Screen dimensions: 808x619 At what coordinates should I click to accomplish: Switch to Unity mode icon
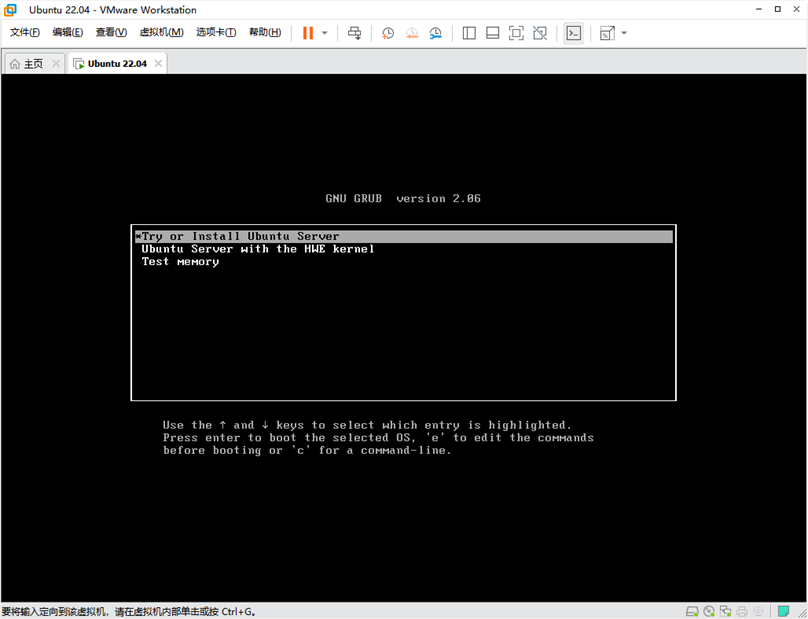(540, 33)
